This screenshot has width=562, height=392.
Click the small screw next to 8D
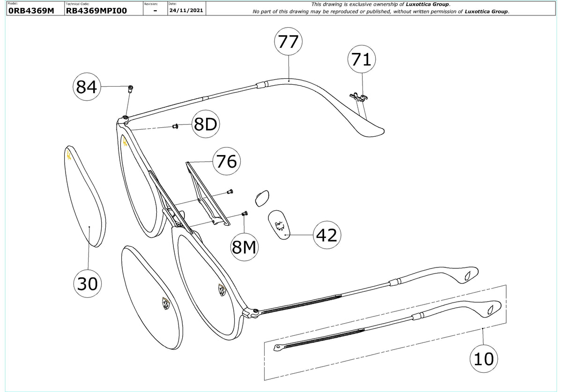coord(176,126)
